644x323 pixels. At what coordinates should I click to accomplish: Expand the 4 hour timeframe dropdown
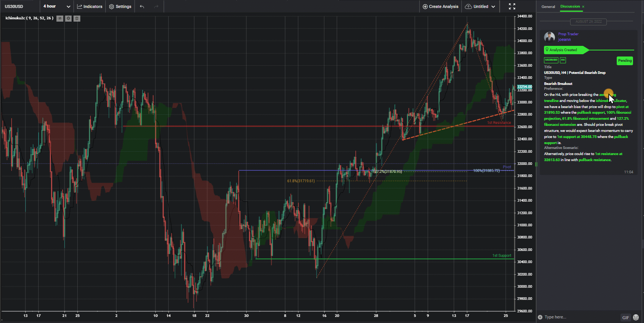tap(57, 6)
